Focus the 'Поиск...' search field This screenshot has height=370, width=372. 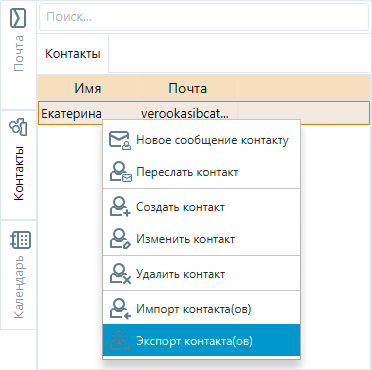coord(204,17)
